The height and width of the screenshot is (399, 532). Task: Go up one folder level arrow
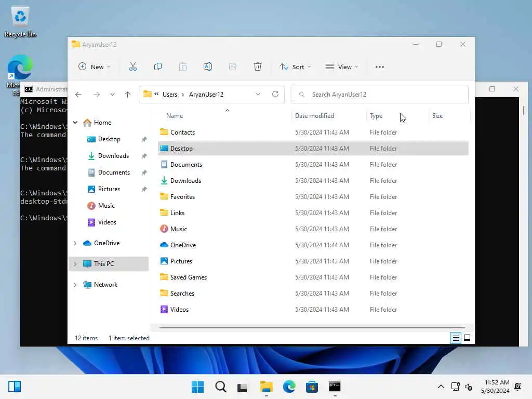click(x=128, y=95)
